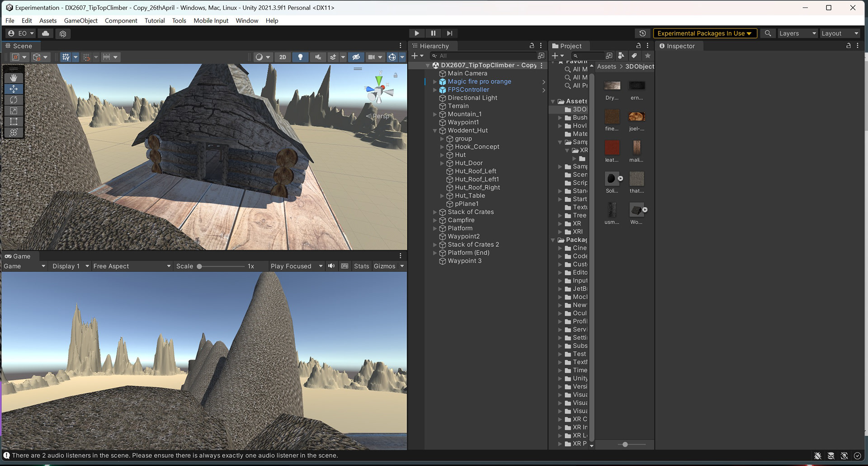Select the Rotate tool
This screenshot has width=868, height=466.
coord(14,100)
